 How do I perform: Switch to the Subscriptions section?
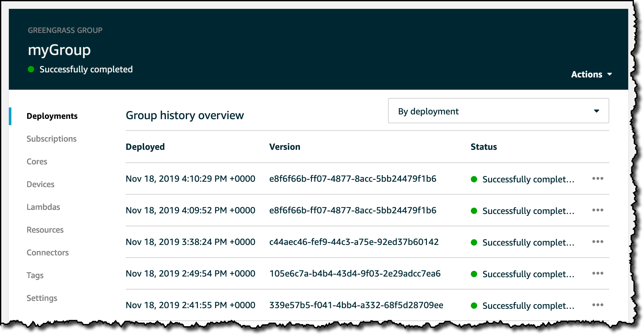click(x=52, y=139)
